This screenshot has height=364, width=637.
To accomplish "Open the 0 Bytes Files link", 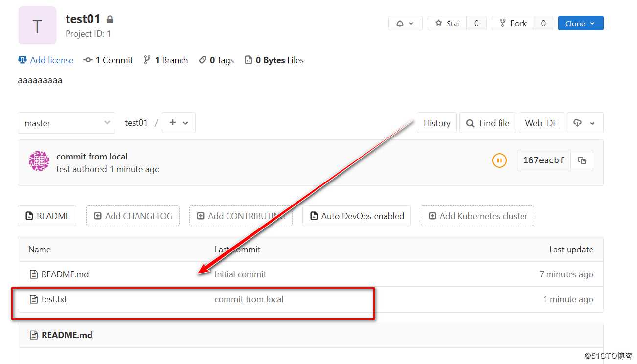I will click(274, 60).
